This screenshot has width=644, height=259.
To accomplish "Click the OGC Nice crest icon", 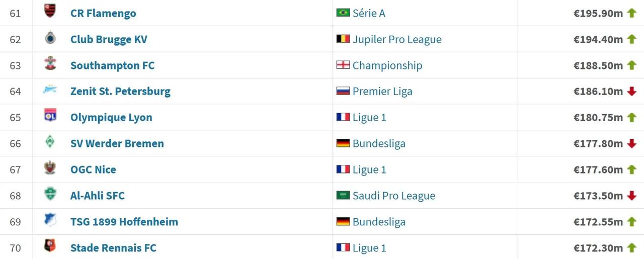I will (50, 168).
